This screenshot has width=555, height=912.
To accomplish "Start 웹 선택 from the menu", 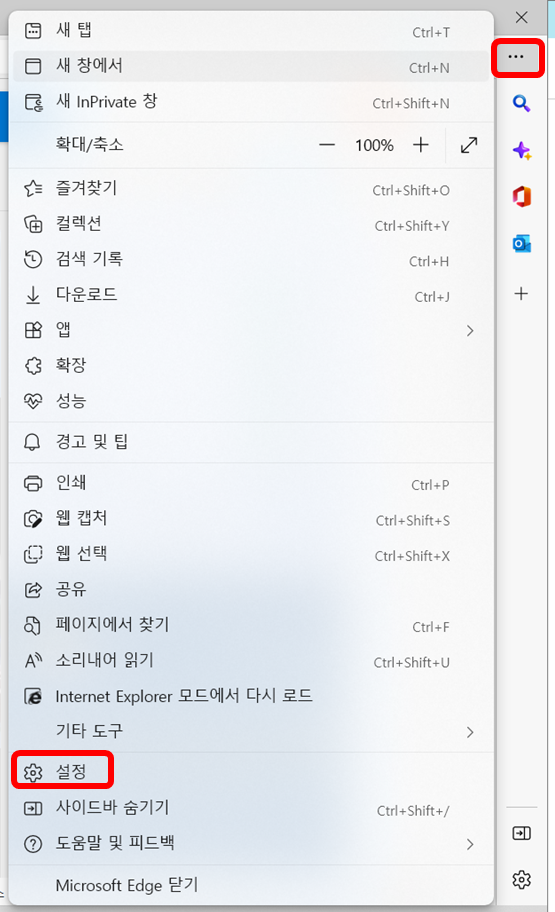I will click(x=251, y=554).
